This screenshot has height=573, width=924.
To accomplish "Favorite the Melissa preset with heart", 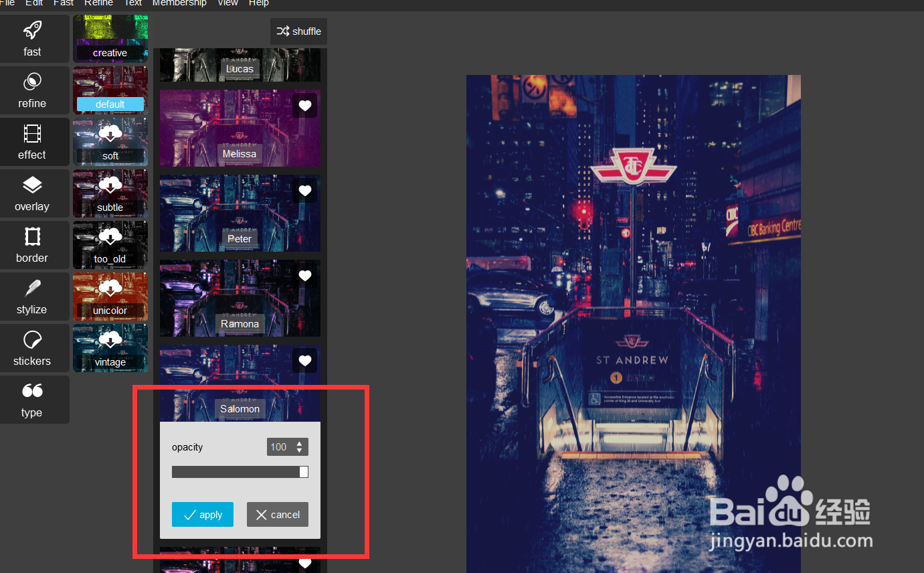I will point(305,106).
